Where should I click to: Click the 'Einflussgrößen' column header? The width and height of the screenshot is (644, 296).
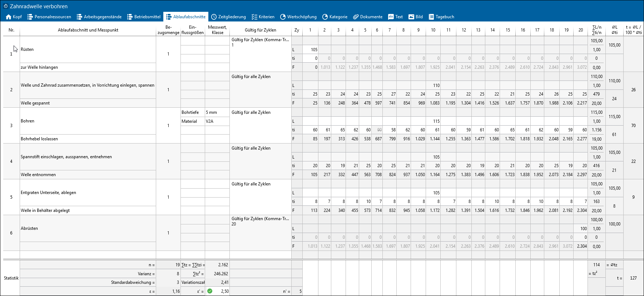tap(193, 30)
